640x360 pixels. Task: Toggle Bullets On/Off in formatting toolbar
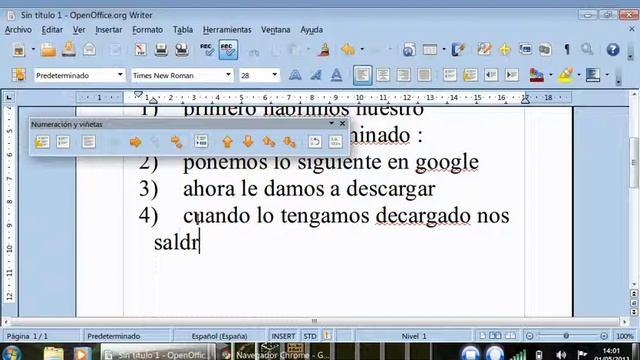point(470,75)
